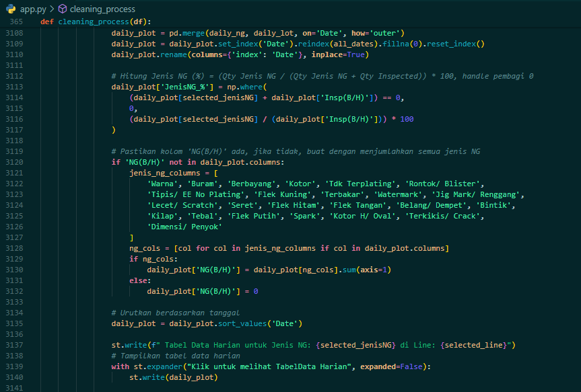Click sticky header def cleaning_process(df)
581x392 pixels.
(x=96, y=22)
